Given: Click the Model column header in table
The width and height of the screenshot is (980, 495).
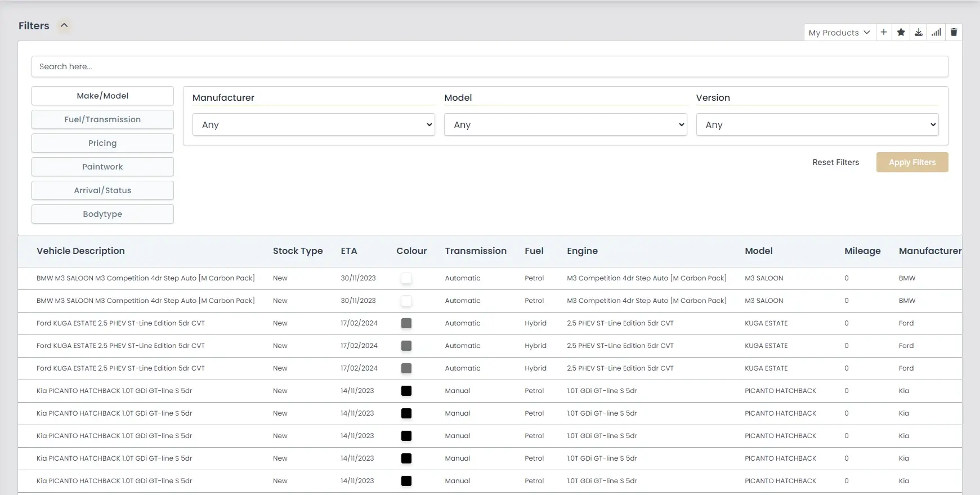Looking at the screenshot, I should click(x=759, y=251).
